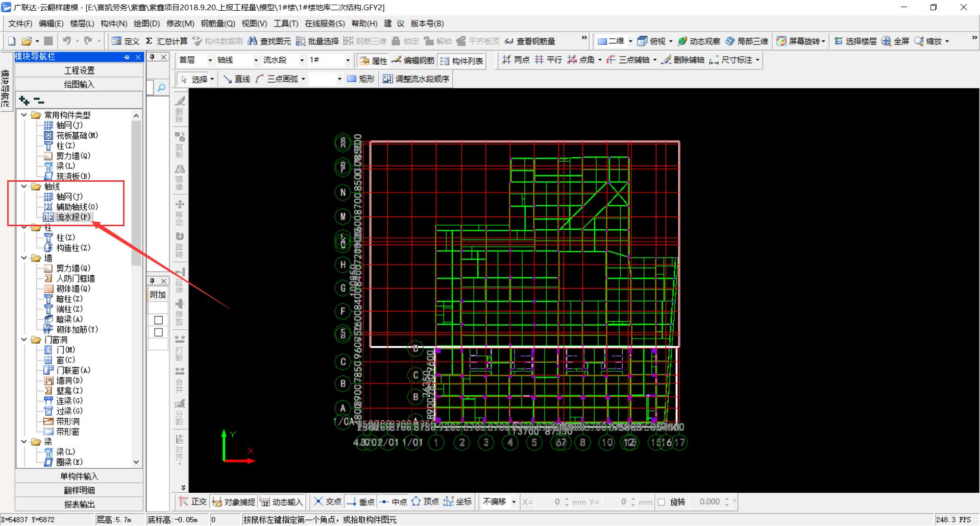Image resolution: width=980 pixels, height=526 pixels.
Task: Collapse 门窗洞 tree folder
Action: click(24, 340)
